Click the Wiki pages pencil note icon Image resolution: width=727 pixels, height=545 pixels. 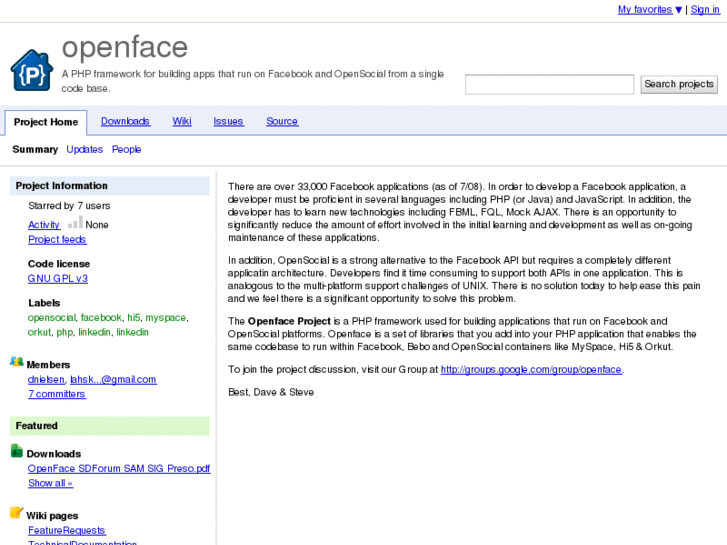click(16, 513)
